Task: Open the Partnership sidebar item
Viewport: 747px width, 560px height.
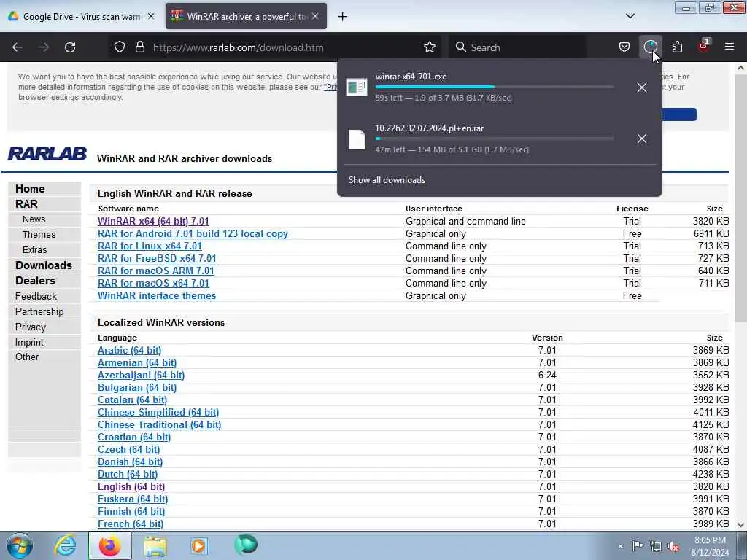Action: click(x=39, y=311)
